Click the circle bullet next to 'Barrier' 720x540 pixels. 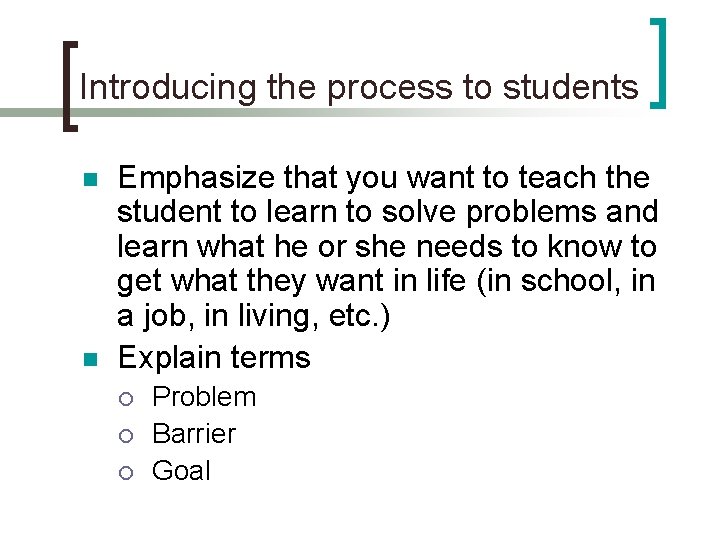point(125,435)
